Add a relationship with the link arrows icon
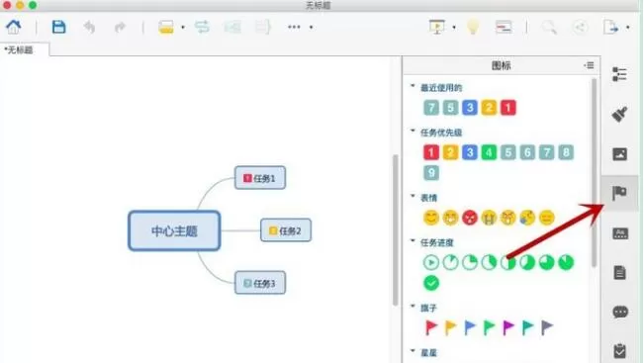 (202, 27)
